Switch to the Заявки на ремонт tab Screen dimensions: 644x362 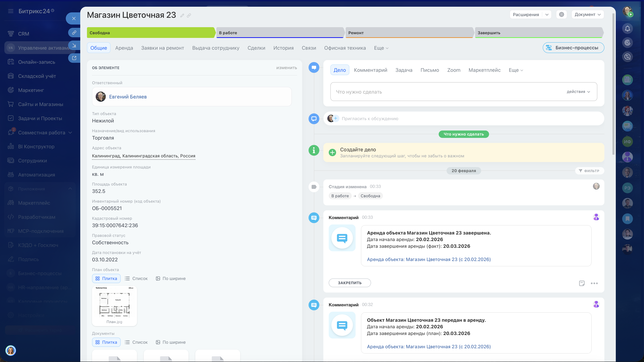163,48
